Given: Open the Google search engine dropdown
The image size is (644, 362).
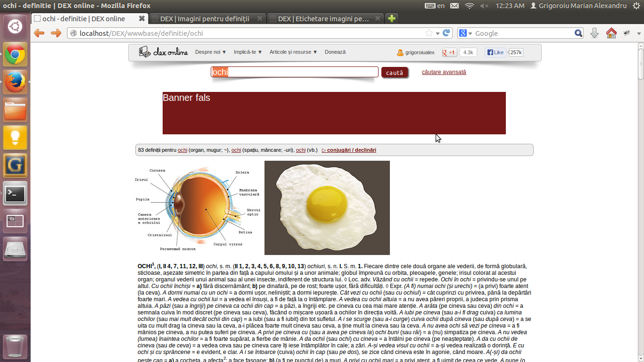Looking at the screenshot, I should (465, 33).
